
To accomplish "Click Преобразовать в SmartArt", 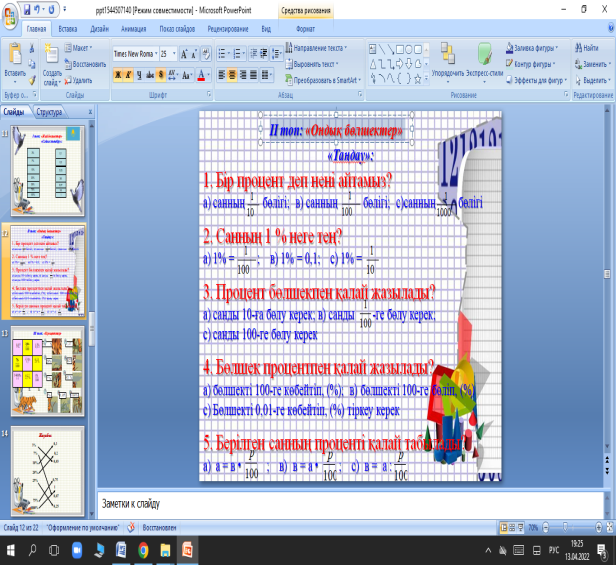I will point(323,80).
